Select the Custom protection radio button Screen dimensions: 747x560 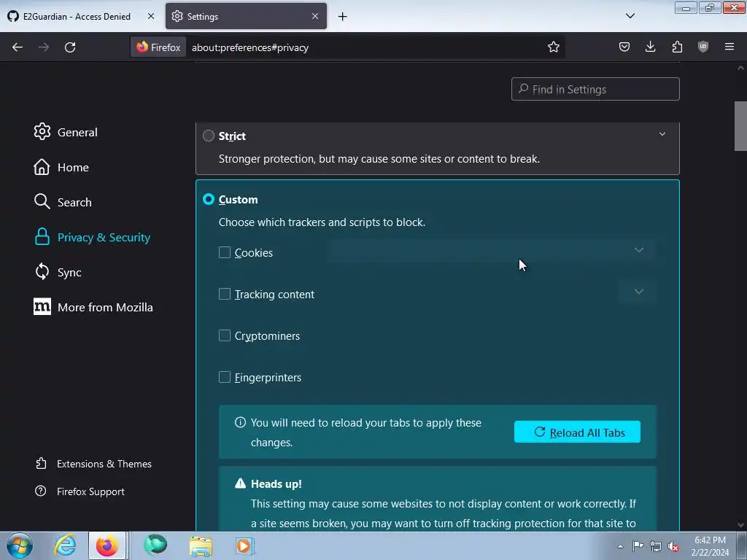[x=208, y=199]
